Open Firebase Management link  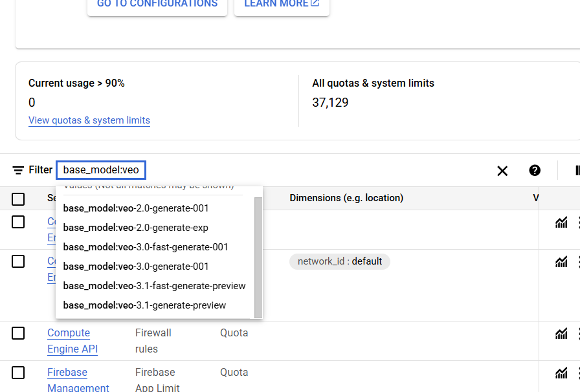click(78, 380)
